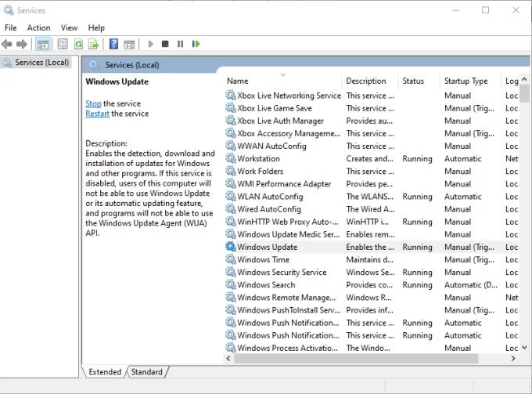
Task: Sort by the Startup Type column header
Action: pyautogui.click(x=471, y=81)
